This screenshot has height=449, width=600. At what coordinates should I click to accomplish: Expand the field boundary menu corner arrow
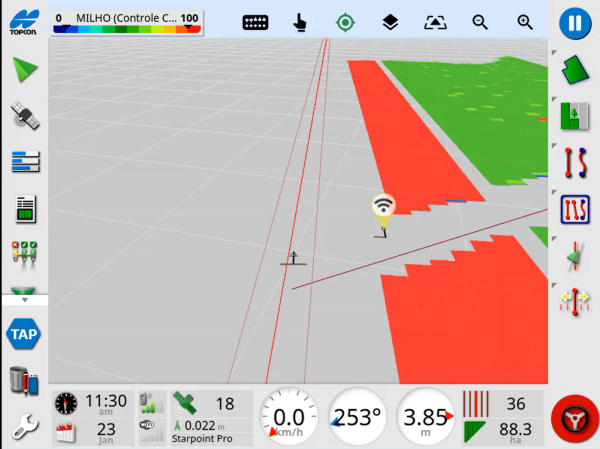(554, 52)
